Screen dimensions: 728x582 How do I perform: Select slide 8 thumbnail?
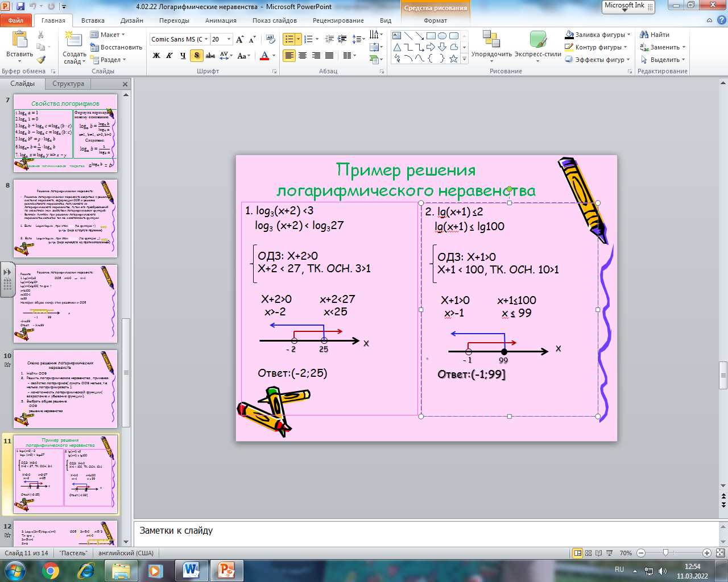(x=65, y=218)
